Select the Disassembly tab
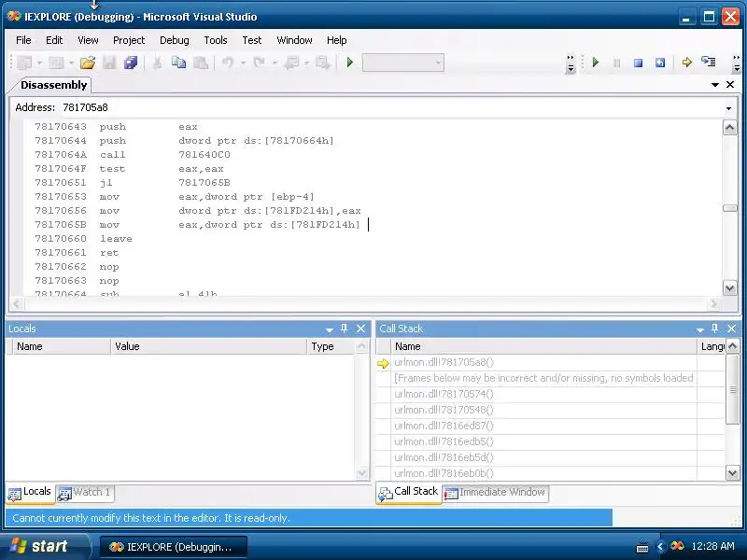Viewport: 747px width, 560px height. pos(53,85)
